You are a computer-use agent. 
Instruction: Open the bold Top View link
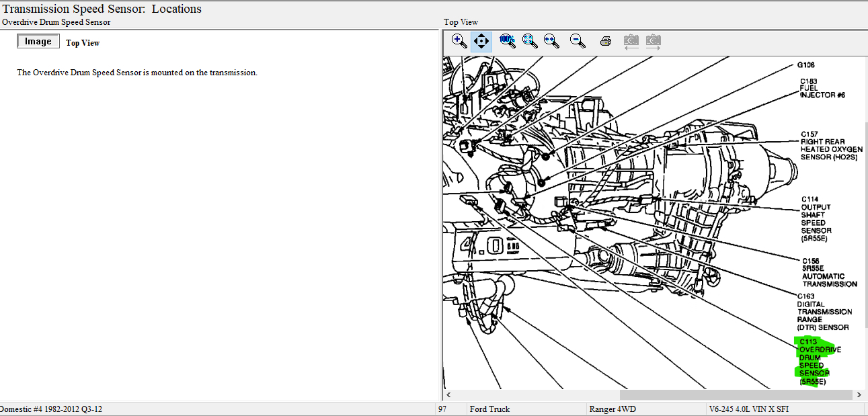83,43
